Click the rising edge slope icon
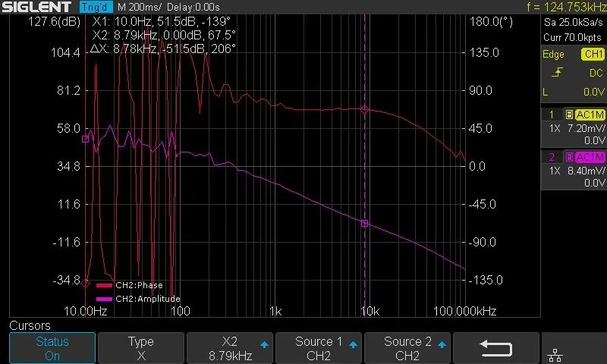The width and height of the screenshot is (607, 364). pos(557,72)
